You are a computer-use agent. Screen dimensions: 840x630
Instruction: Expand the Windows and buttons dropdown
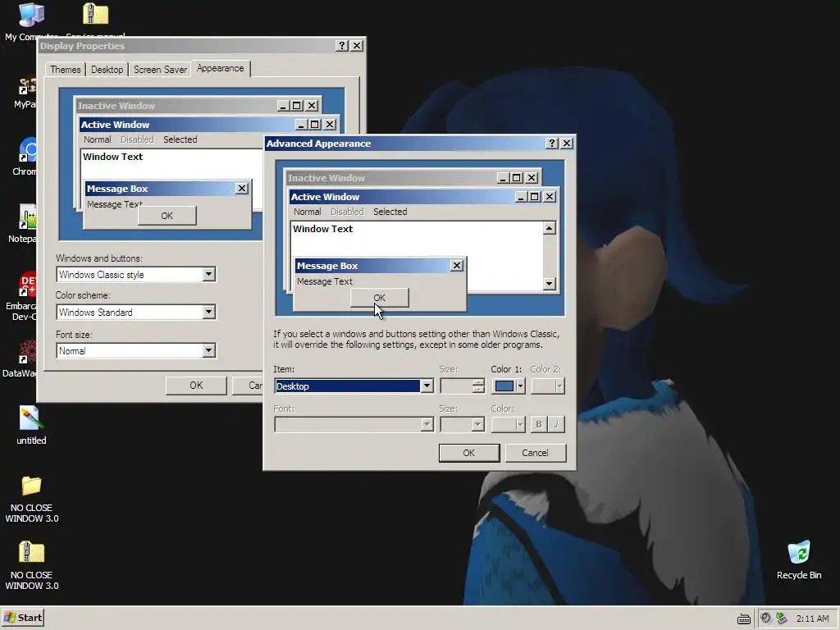coord(209,274)
